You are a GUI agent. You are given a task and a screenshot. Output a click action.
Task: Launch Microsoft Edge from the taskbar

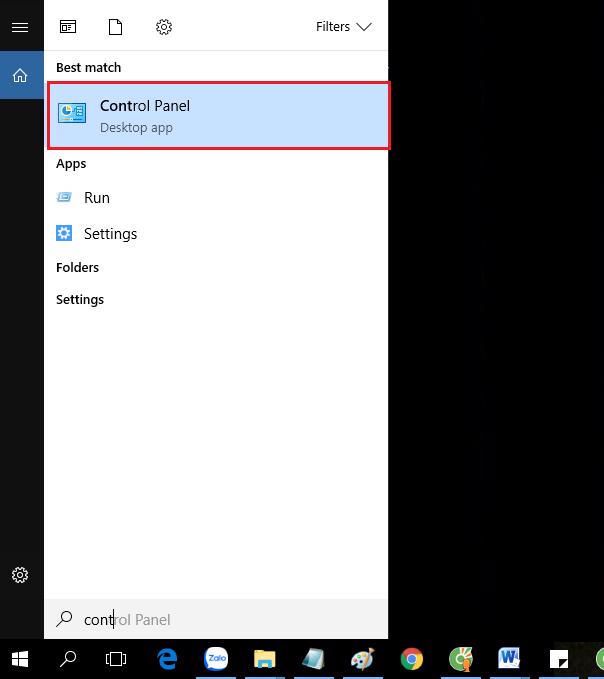coord(167,659)
